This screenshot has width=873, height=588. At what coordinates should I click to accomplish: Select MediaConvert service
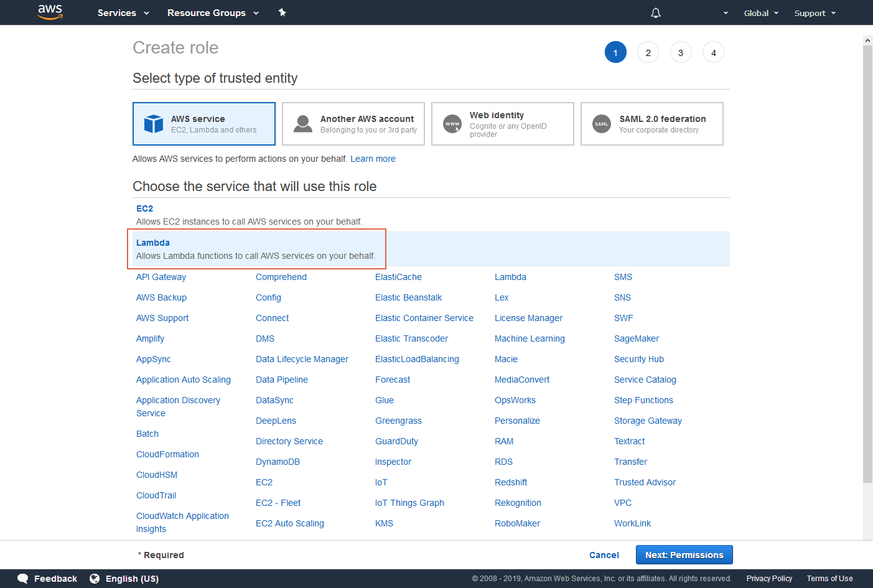pos(522,380)
